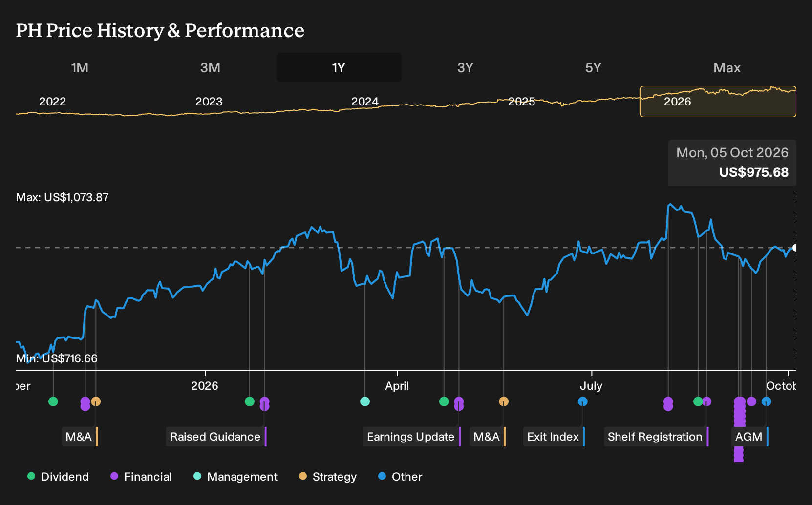This screenshot has height=505, width=812.
Task: Click green marker beside Shelf Registration purple marker
Action: [x=698, y=401]
